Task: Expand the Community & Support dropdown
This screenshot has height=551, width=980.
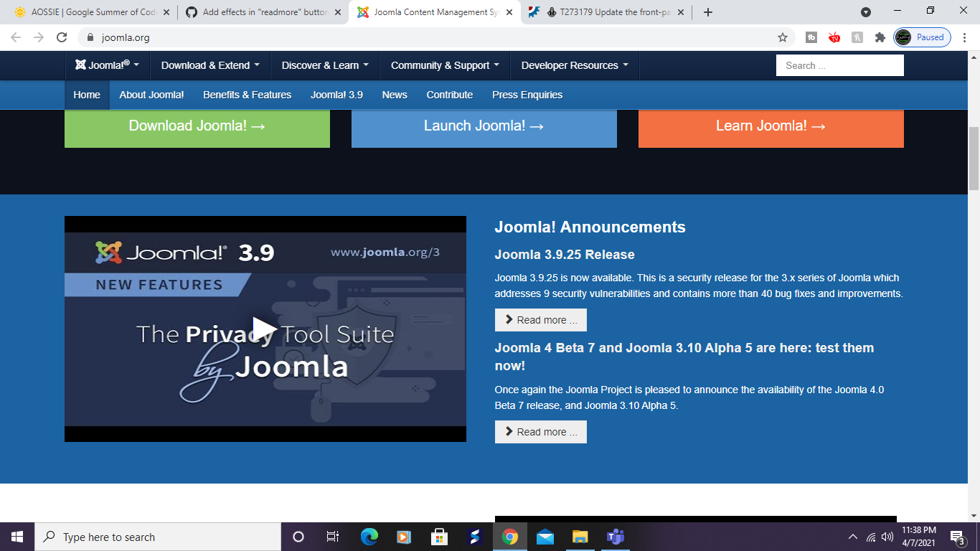Action: pyautogui.click(x=445, y=65)
